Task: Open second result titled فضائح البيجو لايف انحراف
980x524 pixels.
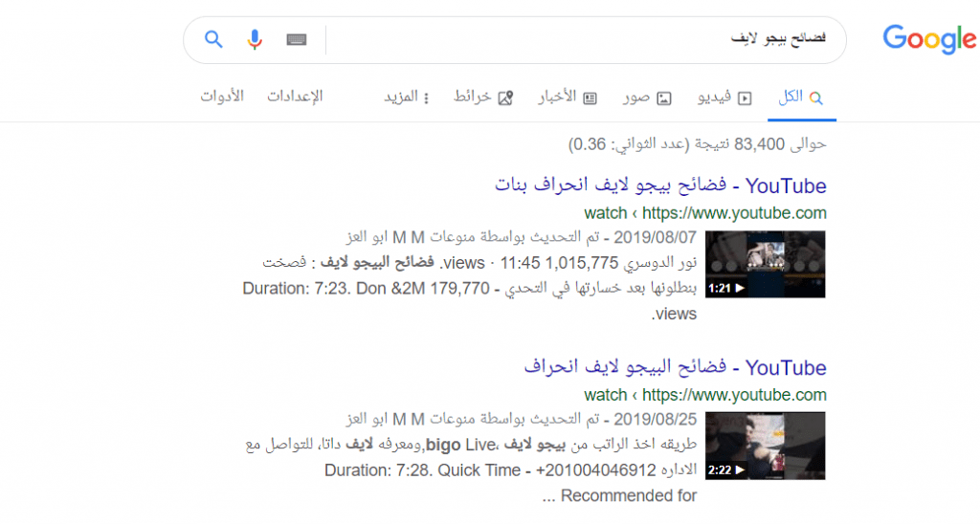Action: (675, 367)
